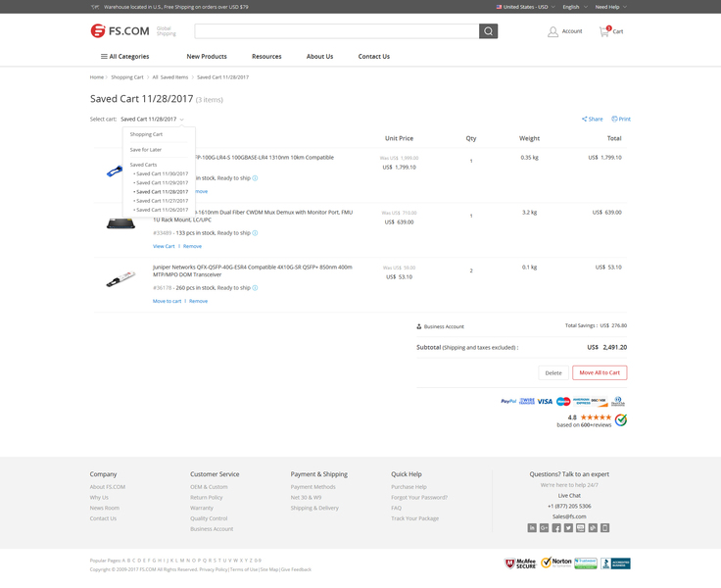
Task: Click info icon beside 133 pcs in stock
Action: 256,233
